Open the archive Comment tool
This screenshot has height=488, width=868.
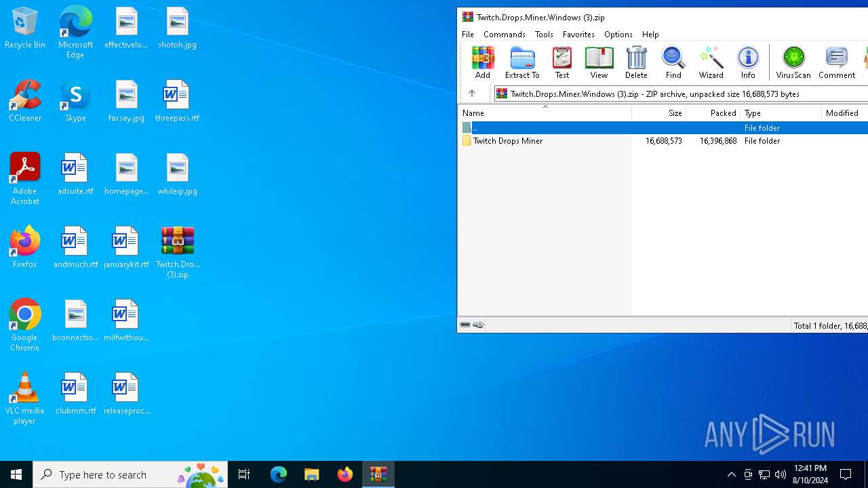(837, 62)
